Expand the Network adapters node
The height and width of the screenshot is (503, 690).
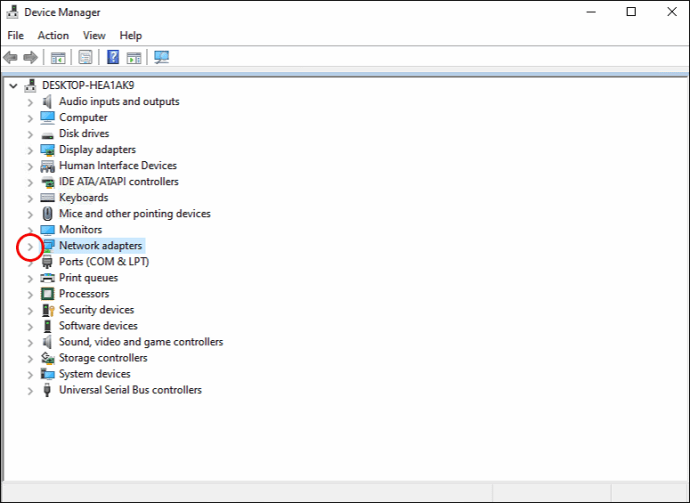30,247
